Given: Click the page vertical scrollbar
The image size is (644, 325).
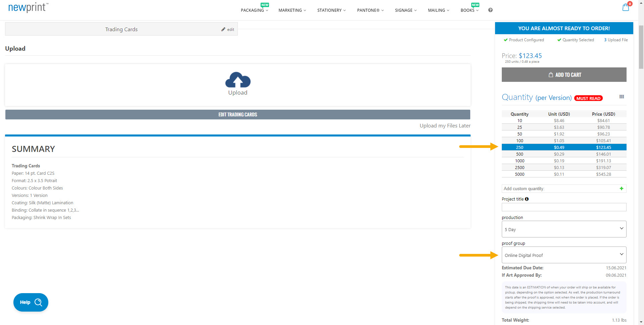Looking at the screenshot, I should tap(641, 47).
